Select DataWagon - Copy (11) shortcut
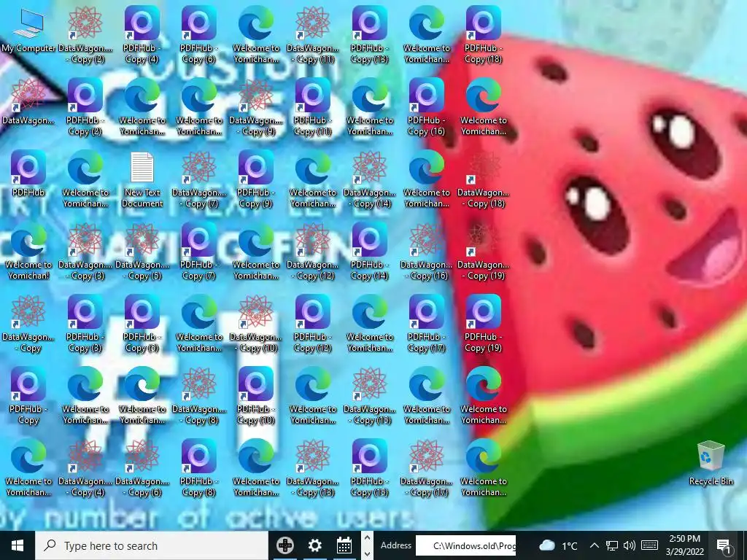 click(x=313, y=35)
